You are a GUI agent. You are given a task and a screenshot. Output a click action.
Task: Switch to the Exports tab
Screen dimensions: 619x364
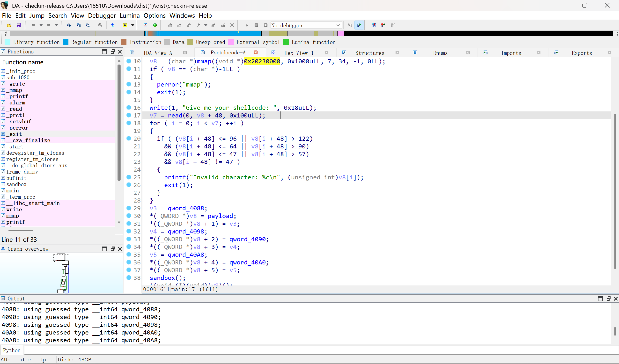click(582, 53)
